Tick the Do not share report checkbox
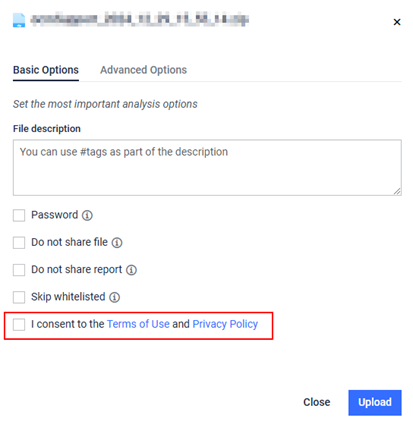The width and height of the screenshot is (413, 421). (x=19, y=270)
